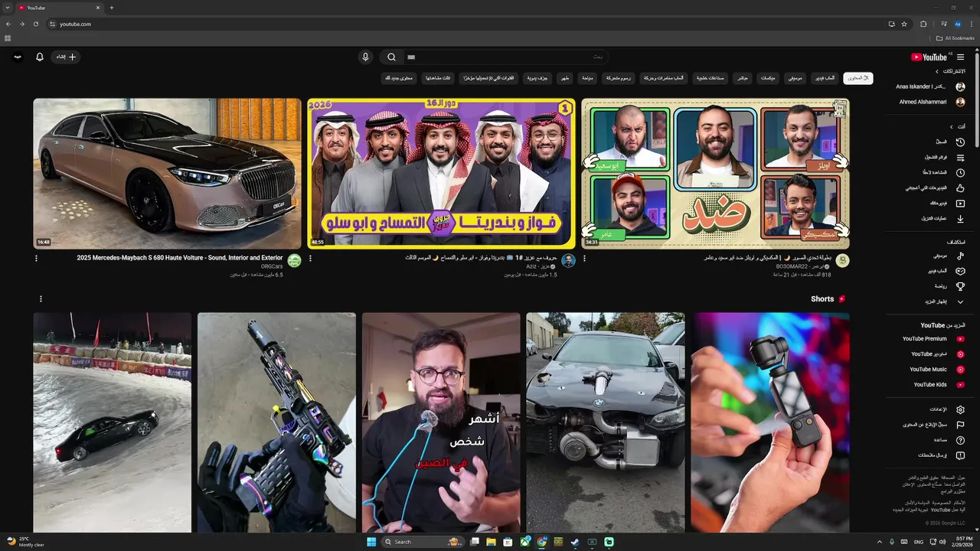980x551 pixels.
Task: Open YouTube Premium in sidebar
Action: 934,339
